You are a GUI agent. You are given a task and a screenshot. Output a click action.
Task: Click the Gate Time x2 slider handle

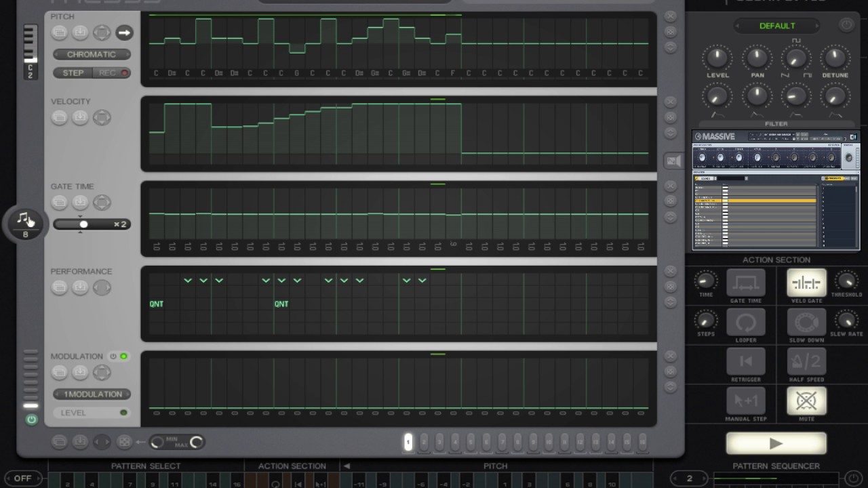pos(83,224)
